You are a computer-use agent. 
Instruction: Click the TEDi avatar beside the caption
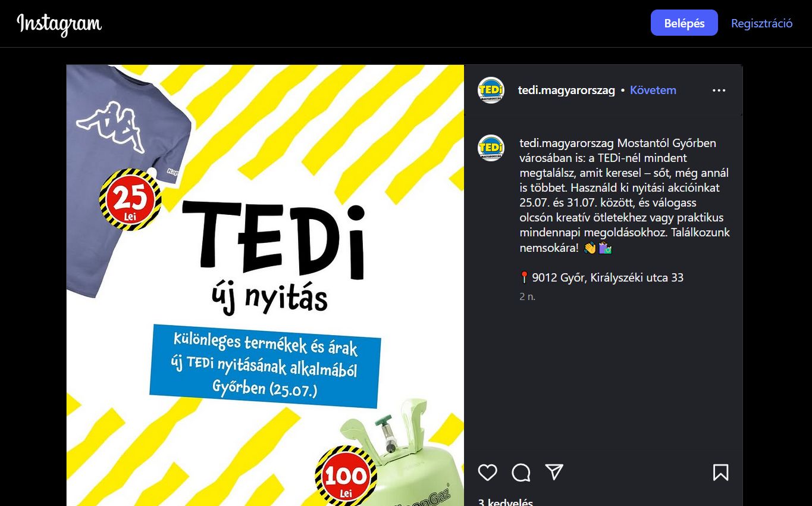point(491,148)
